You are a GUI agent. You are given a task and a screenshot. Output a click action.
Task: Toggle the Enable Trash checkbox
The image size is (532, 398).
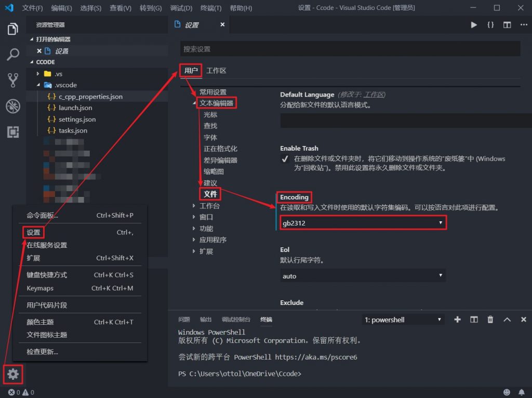pyautogui.click(x=285, y=159)
